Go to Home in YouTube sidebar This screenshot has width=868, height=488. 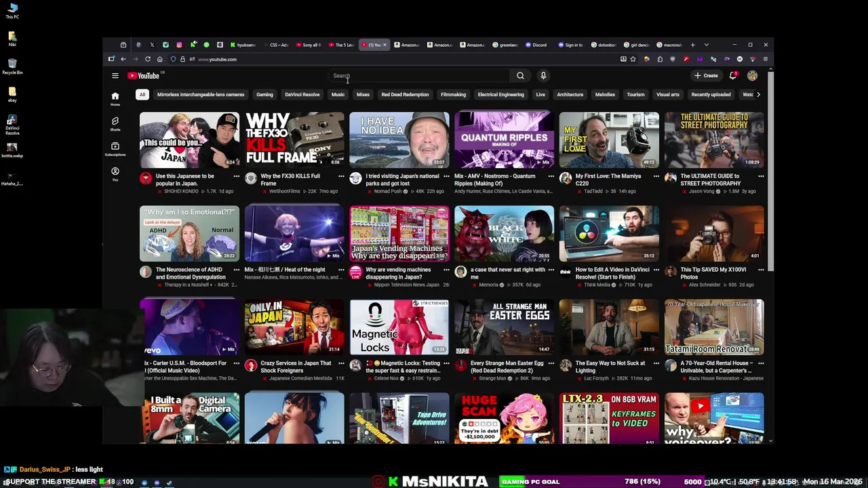coord(115,98)
